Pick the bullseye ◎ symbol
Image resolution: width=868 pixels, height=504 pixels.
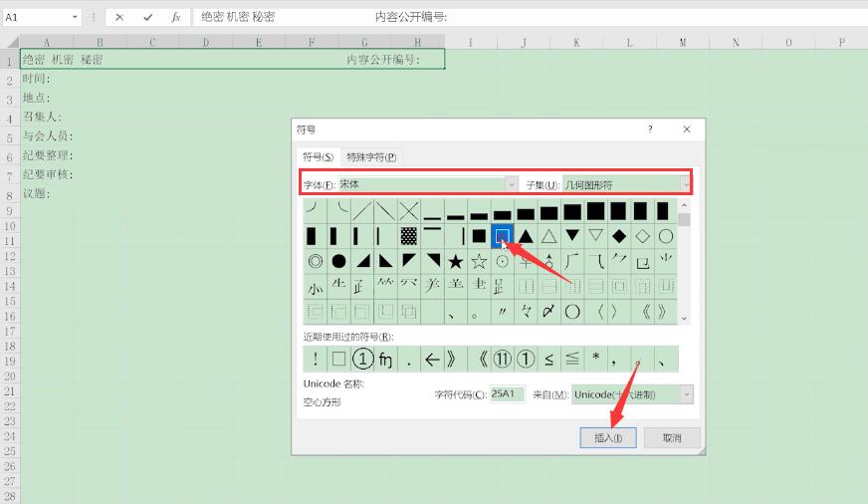click(x=316, y=261)
